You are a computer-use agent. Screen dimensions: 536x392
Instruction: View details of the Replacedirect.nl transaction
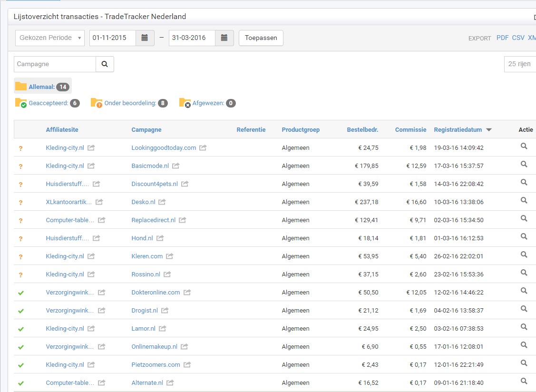coord(524,218)
